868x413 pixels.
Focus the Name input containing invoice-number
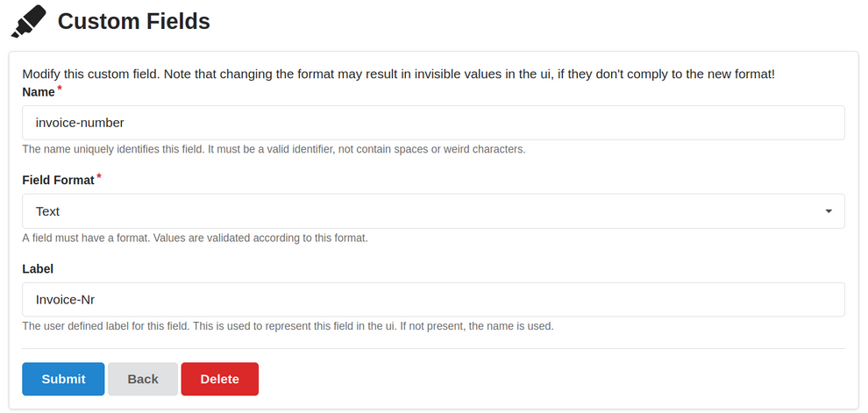(x=433, y=123)
